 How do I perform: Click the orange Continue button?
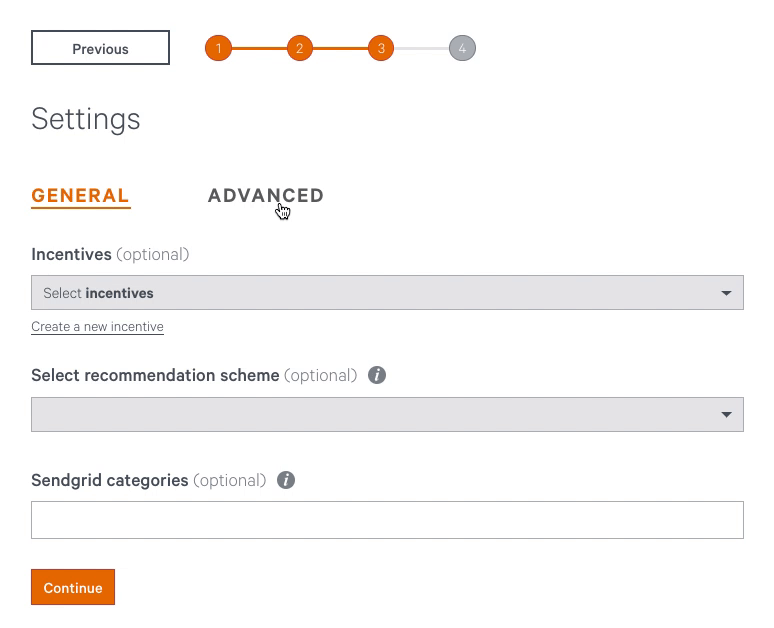73,587
